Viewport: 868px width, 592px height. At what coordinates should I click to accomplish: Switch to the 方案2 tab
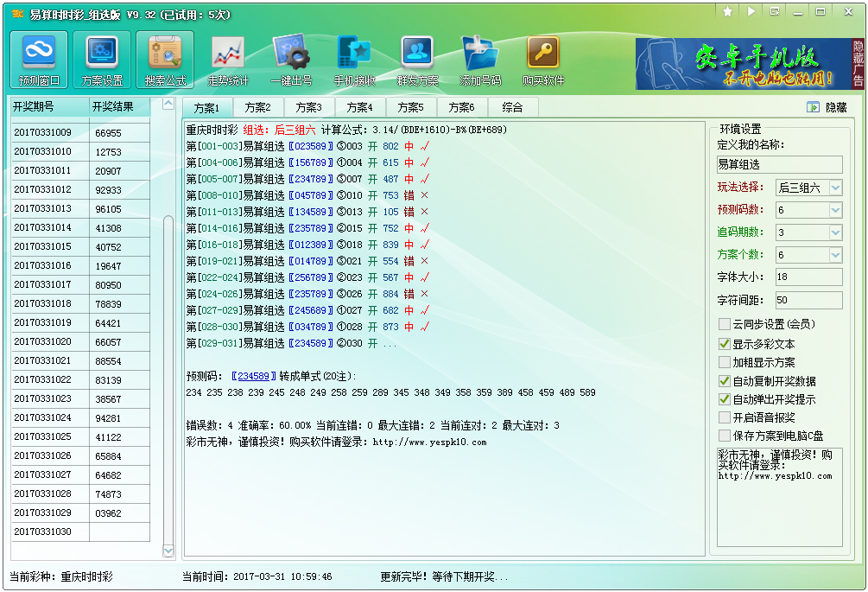[258, 107]
